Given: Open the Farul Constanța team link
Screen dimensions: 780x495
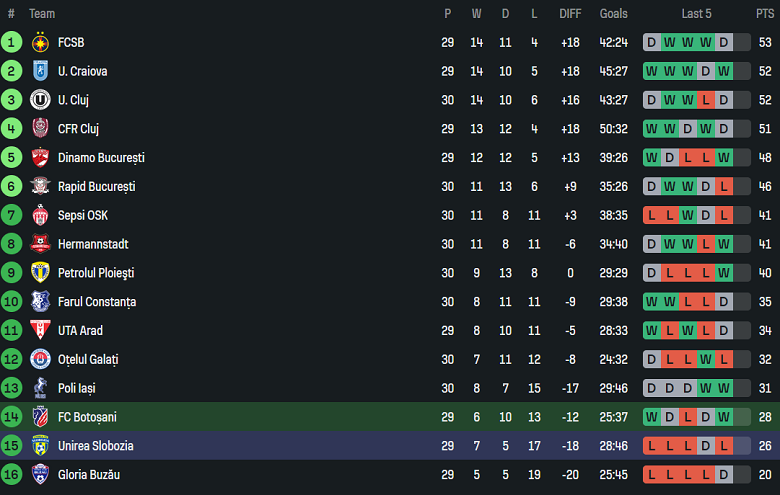Looking at the screenshot, I should (97, 302).
